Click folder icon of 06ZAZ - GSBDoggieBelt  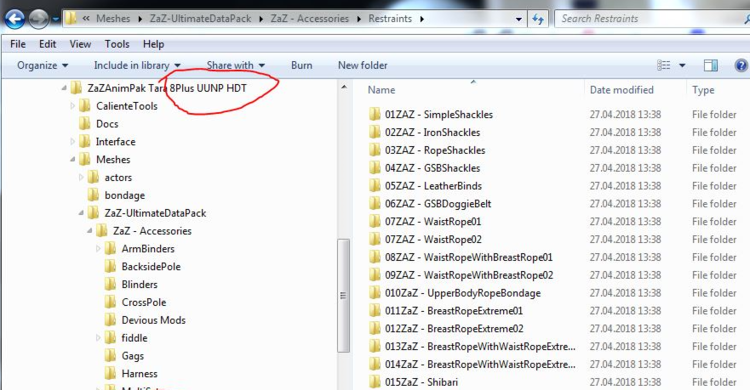click(x=375, y=203)
